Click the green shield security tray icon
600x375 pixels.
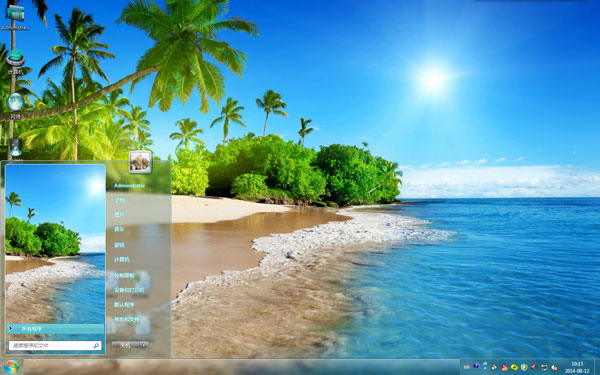tap(524, 367)
